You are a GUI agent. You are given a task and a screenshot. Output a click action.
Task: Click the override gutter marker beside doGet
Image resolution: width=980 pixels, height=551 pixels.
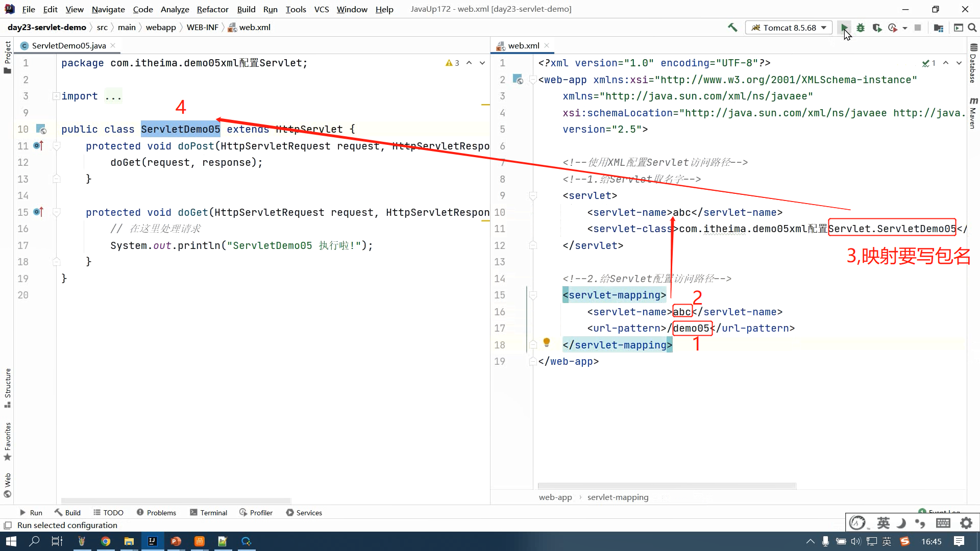pyautogui.click(x=38, y=212)
